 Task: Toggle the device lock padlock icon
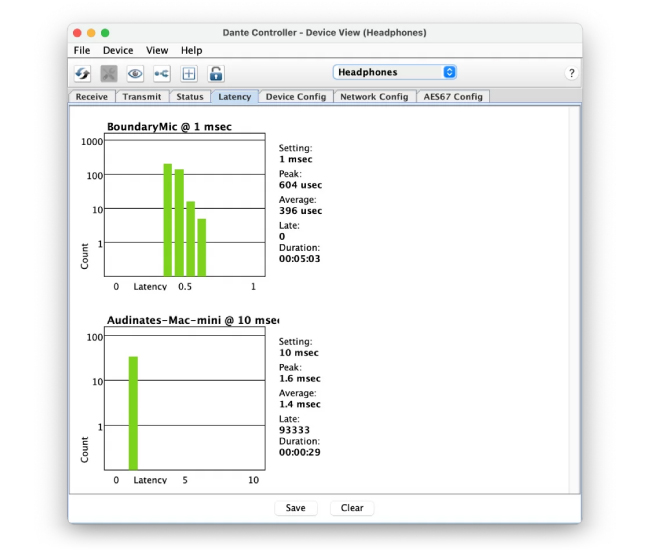(215, 73)
